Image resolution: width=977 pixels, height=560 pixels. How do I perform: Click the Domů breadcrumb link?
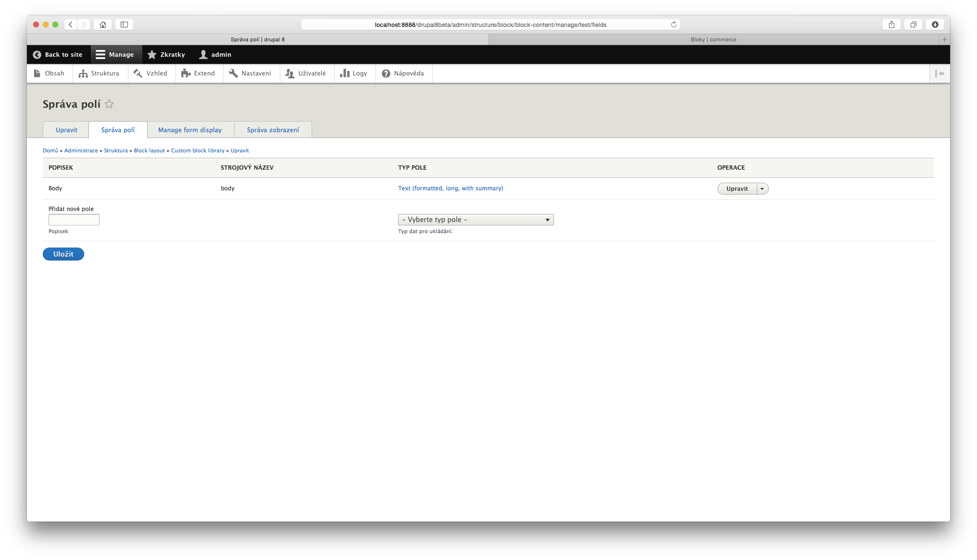coord(50,150)
